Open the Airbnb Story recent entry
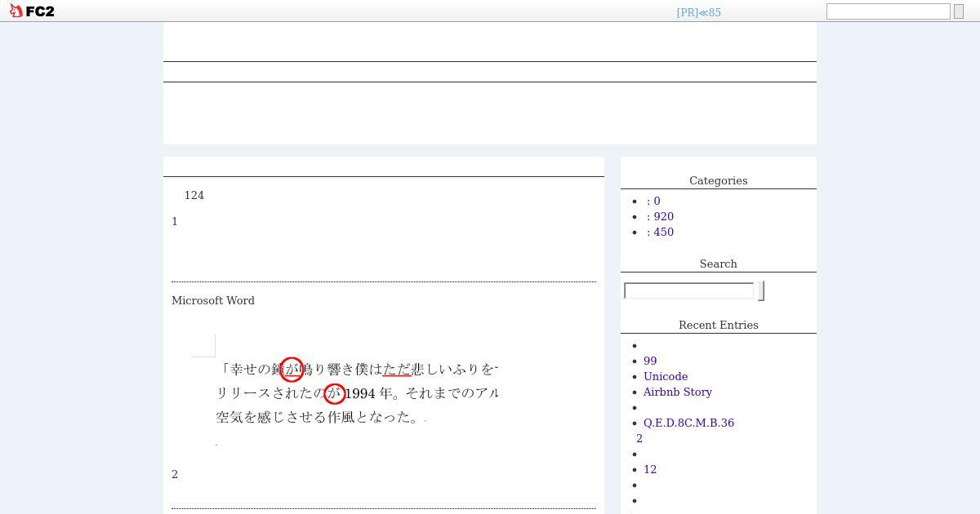 (x=678, y=392)
